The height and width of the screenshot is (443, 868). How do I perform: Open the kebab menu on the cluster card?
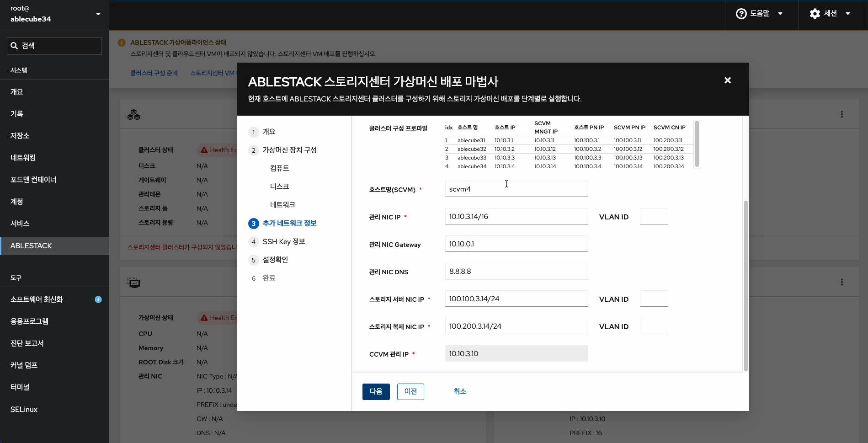coord(842,114)
